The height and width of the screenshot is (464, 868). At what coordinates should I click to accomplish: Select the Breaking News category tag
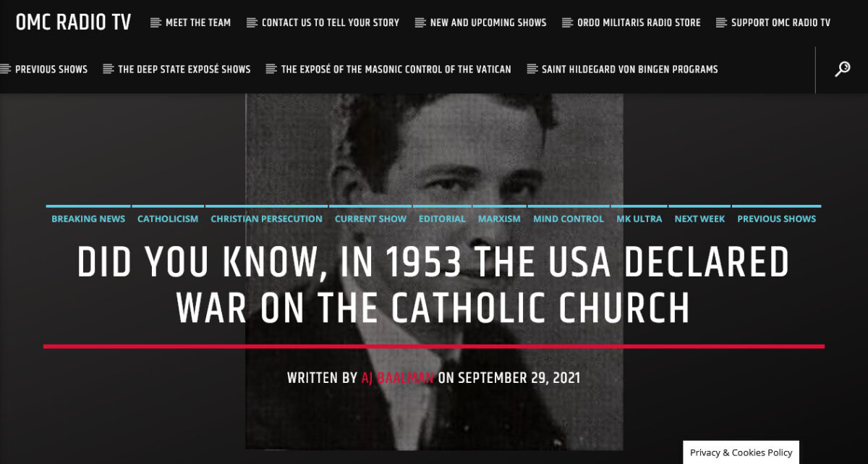pyautogui.click(x=88, y=219)
